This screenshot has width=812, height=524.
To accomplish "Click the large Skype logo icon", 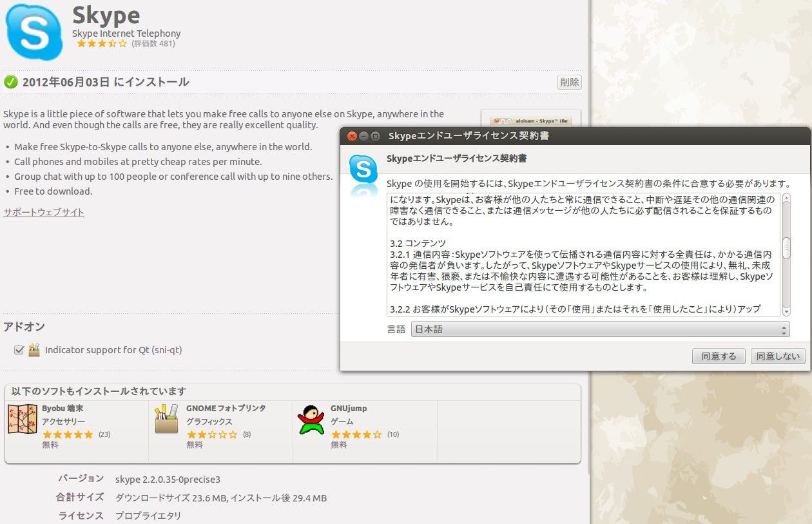I will pos(34,32).
